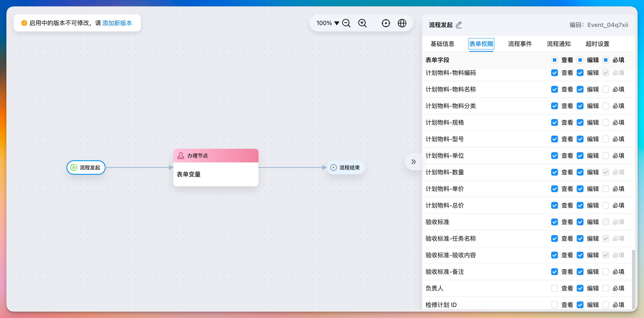Select 表单变量 inside the 办理节点 node
This screenshot has height=318, width=644.
click(188, 174)
